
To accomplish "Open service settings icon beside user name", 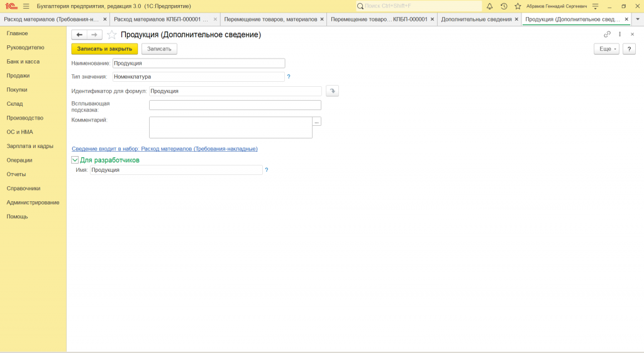I will (x=596, y=6).
